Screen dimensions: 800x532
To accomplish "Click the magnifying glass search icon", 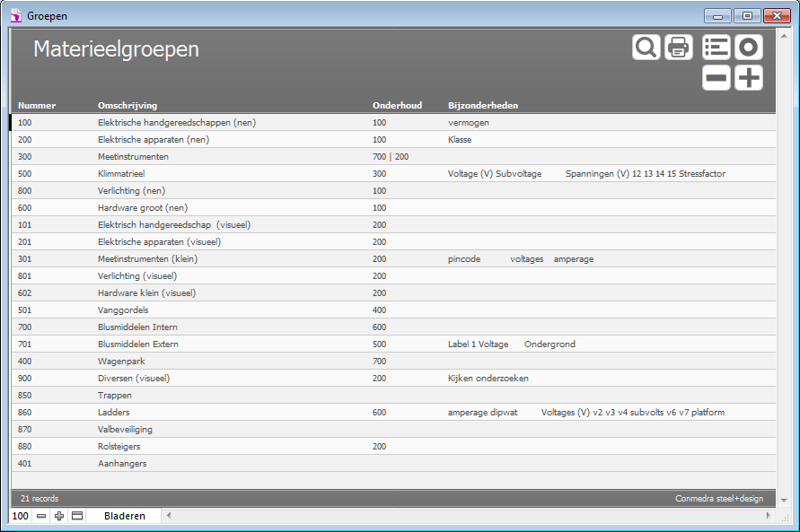I will pos(646,48).
